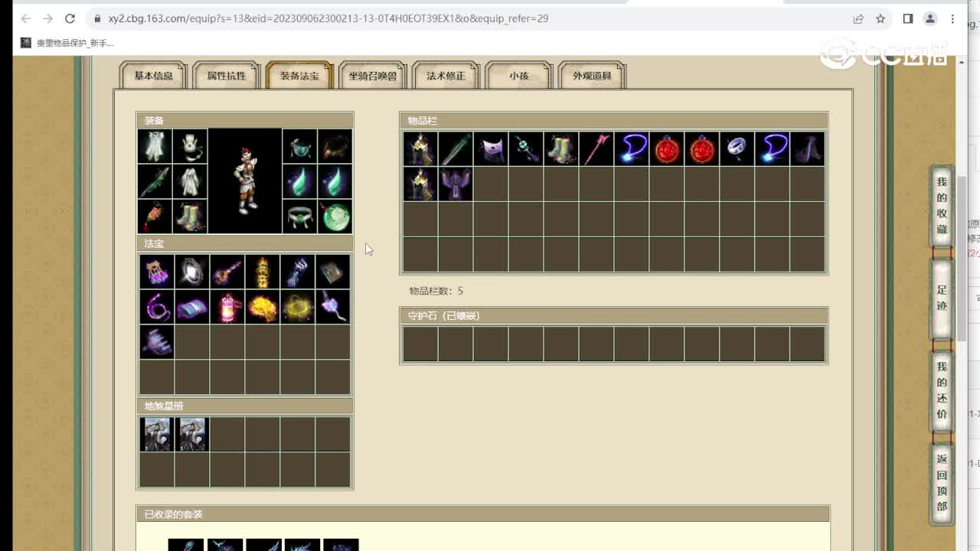Open the browser profile avatar
Image resolution: width=980 pixels, height=551 pixels.
tap(930, 18)
